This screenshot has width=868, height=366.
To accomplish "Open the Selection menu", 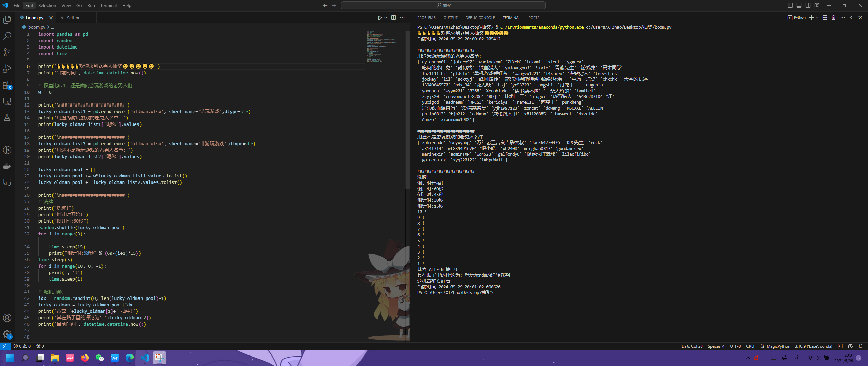I will 47,5.
